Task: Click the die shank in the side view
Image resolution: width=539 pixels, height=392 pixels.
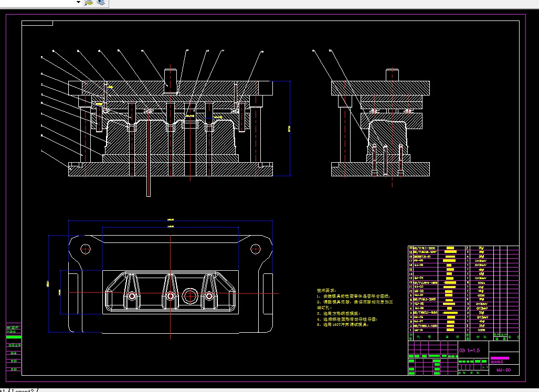Action: click(392, 75)
